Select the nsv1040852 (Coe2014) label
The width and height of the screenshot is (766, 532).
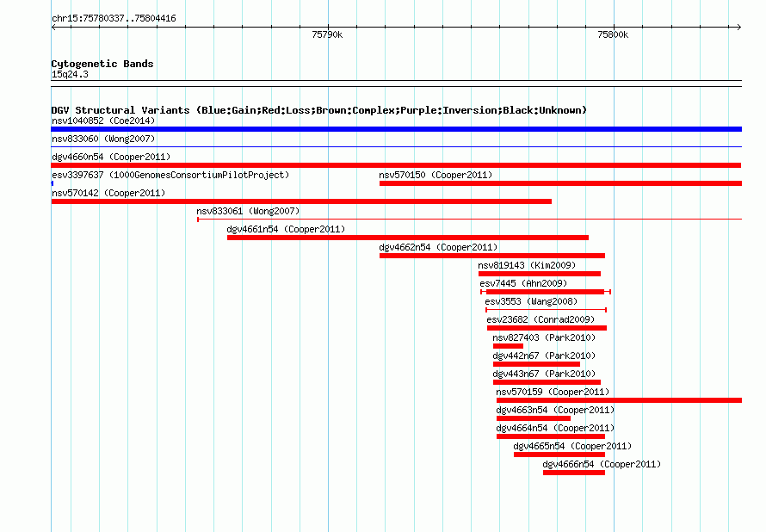[x=103, y=121]
